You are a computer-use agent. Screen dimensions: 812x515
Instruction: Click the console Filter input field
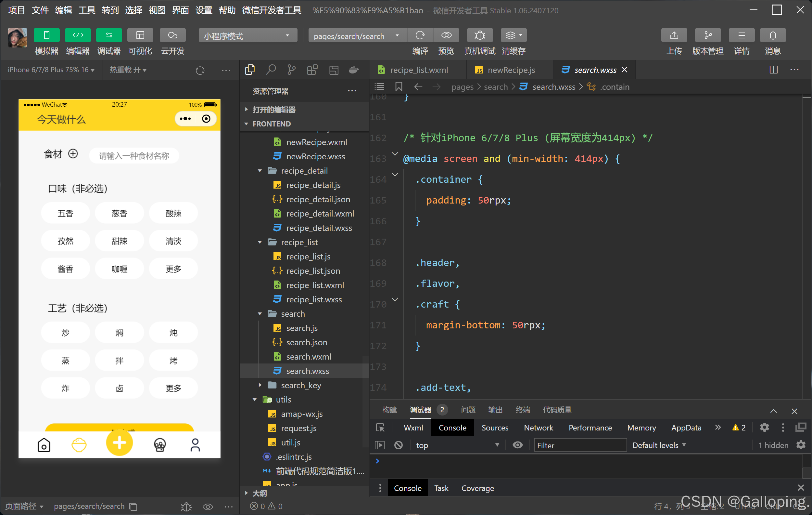pyautogui.click(x=580, y=445)
